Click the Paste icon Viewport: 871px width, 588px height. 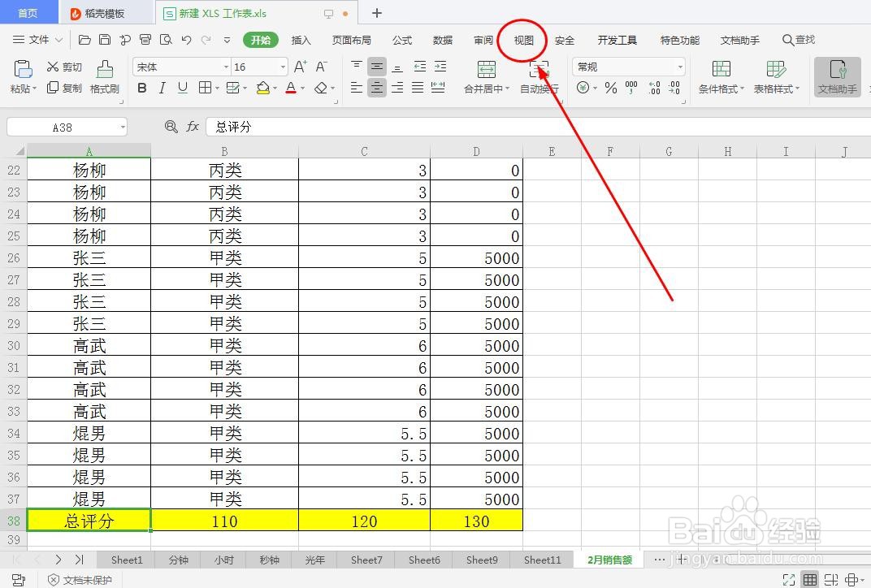click(x=23, y=69)
